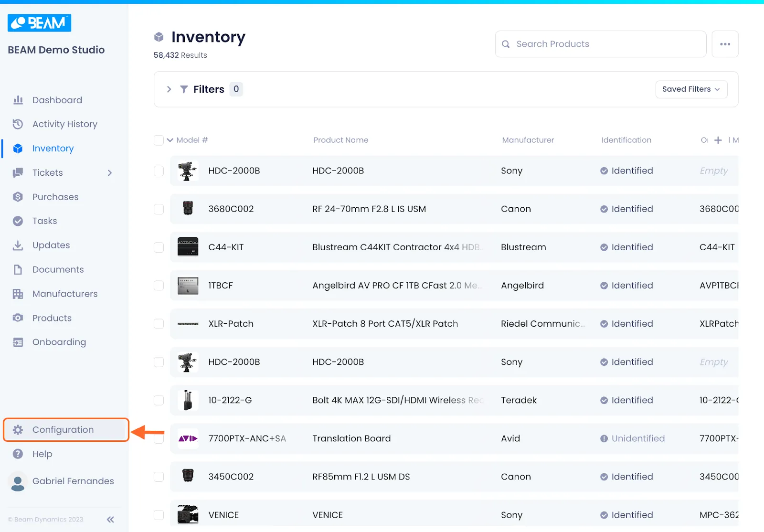The width and height of the screenshot is (764, 532).
Task: Open Dashboard bar chart icon
Action: (18, 100)
